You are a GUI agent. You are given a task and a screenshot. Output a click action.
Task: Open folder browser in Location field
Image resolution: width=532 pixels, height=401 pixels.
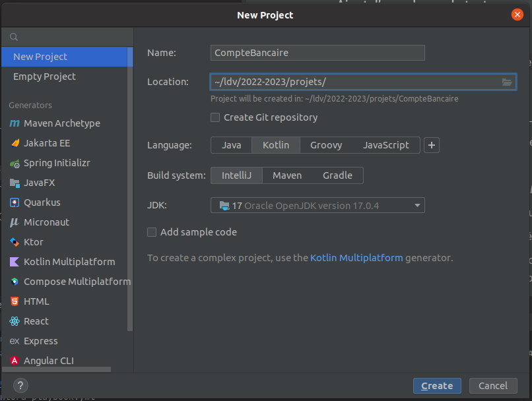(x=507, y=82)
